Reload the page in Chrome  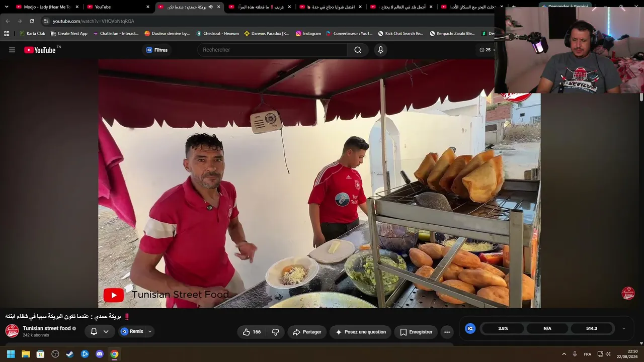pyautogui.click(x=32, y=21)
